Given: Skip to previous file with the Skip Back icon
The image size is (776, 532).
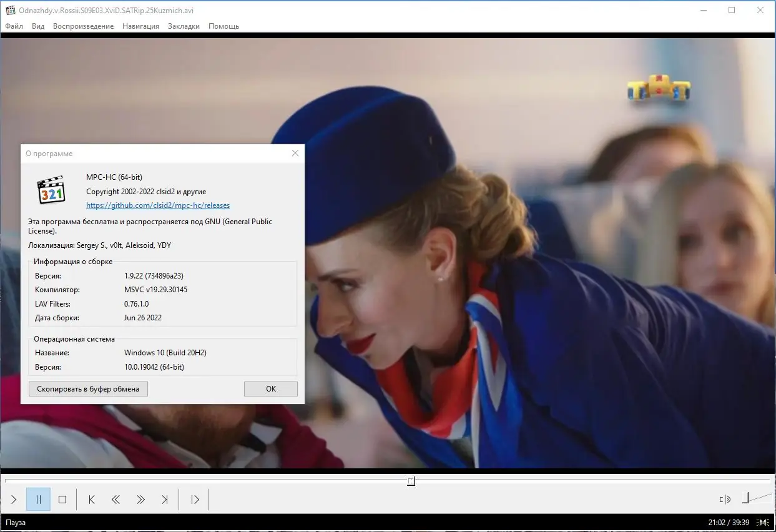Looking at the screenshot, I should [x=91, y=499].
